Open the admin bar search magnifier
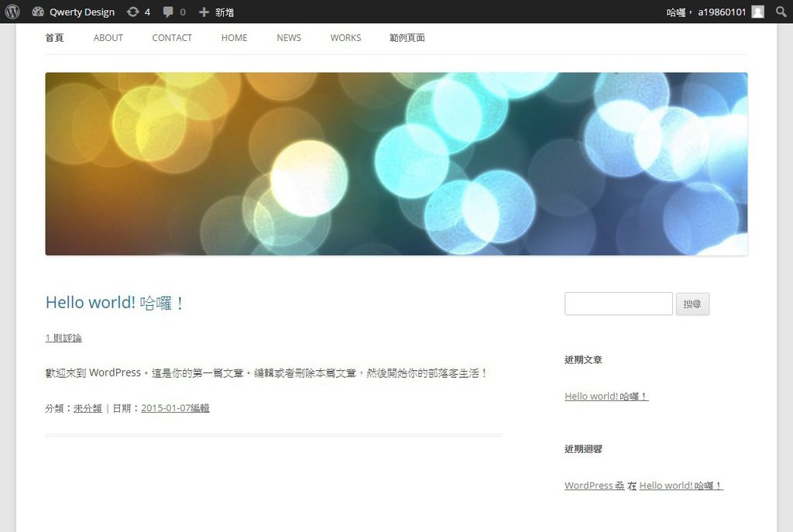Viewport: 793px width, 532px height. (781, 12)
